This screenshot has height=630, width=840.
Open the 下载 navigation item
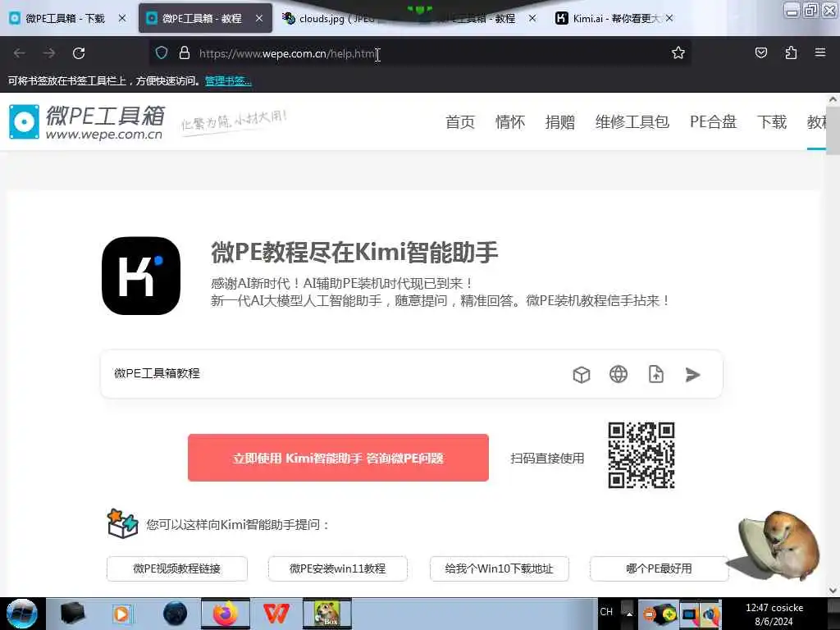pos(771,122)
